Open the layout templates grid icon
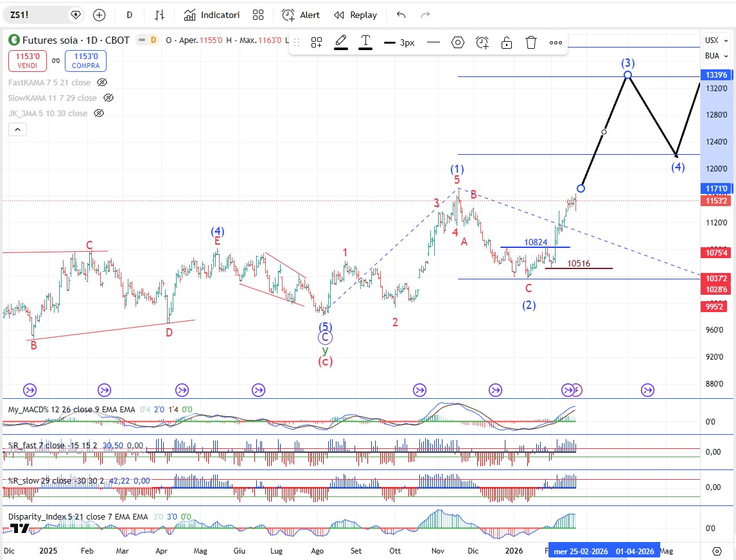 [258, 15]
